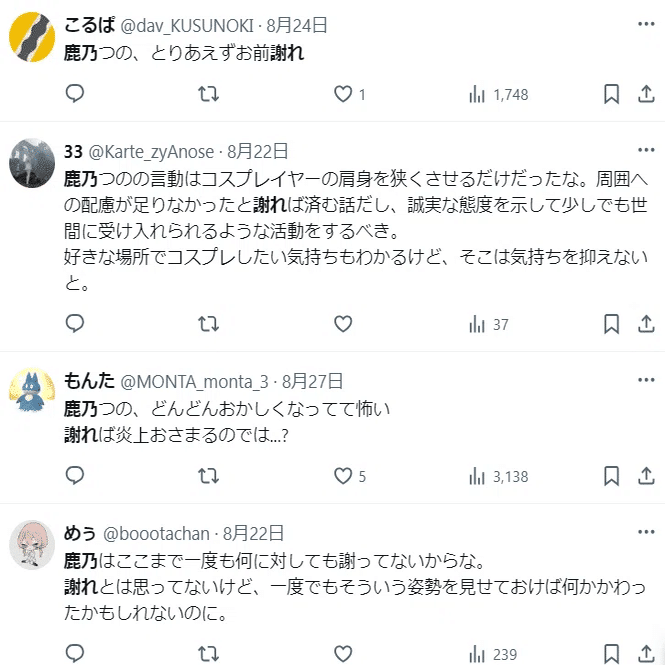Open more options for こるぱ's tweet
665x665 pixels.
pyautogui.click(x=646, y=24)
